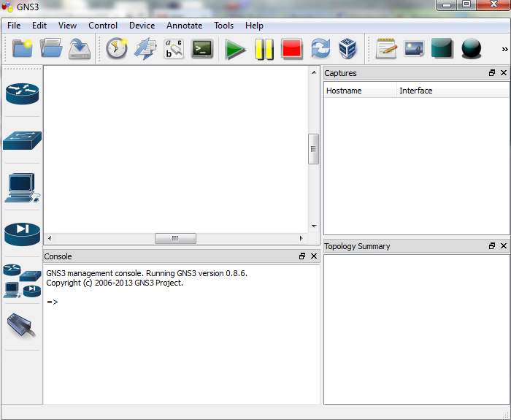The width and height of the screenshot is (511, 420).
Task: Click the GNS3 title bar app icon
Action: click(x=7, y=7)
